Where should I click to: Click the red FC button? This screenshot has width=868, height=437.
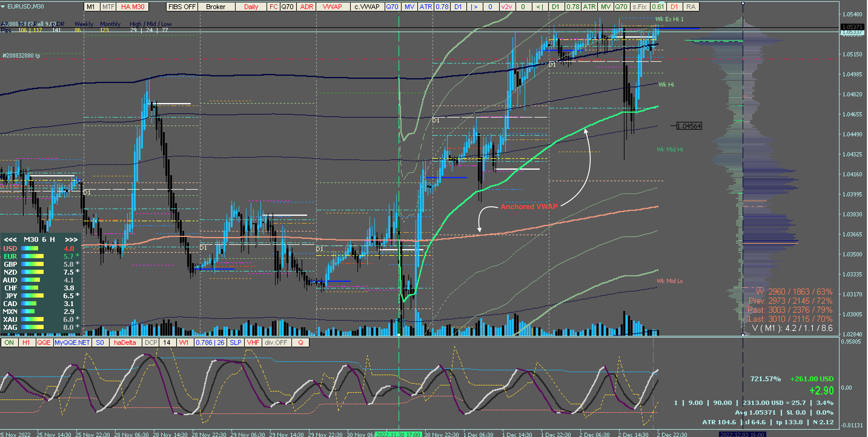pyautogui.click(x=273, y=7)
